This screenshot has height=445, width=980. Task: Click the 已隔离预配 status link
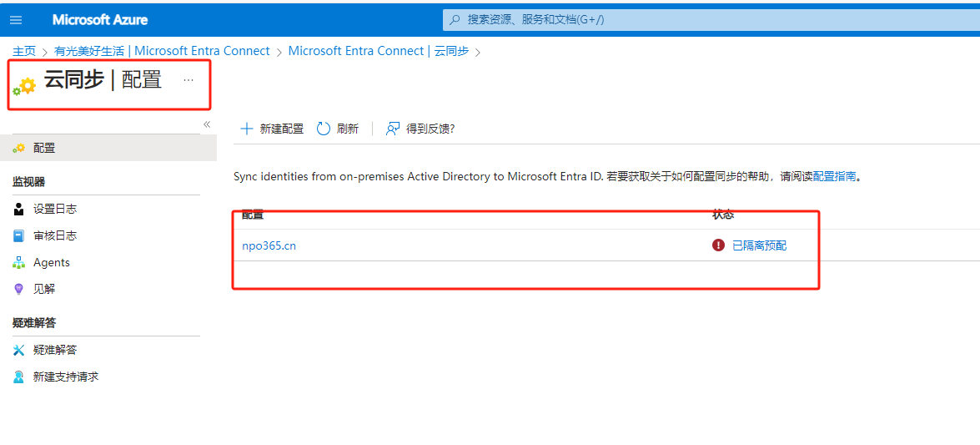point(759,246)
